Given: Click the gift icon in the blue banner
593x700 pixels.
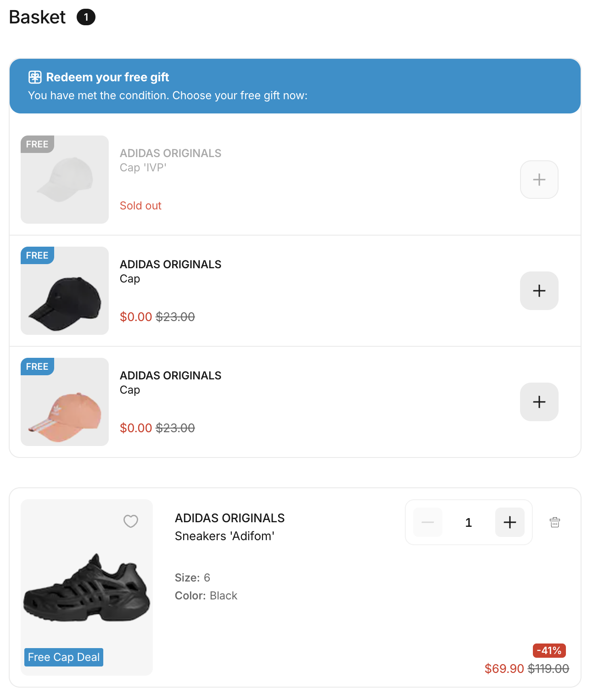Looking at the screenshot, I should coord(35,77).
